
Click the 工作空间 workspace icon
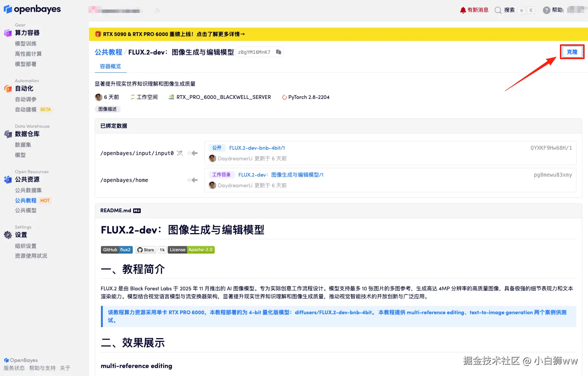133,97
